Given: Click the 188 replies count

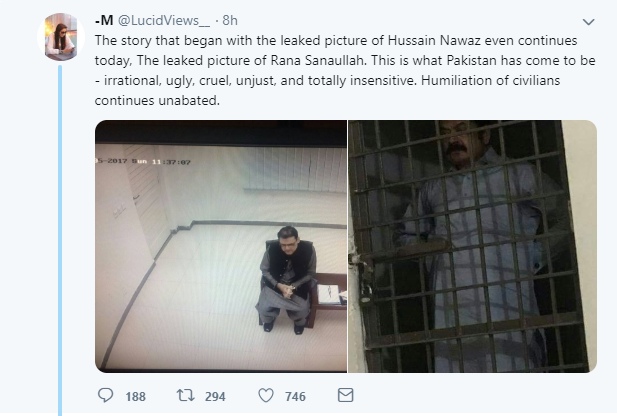Looking at the screenshot, I should pos(135,397).
